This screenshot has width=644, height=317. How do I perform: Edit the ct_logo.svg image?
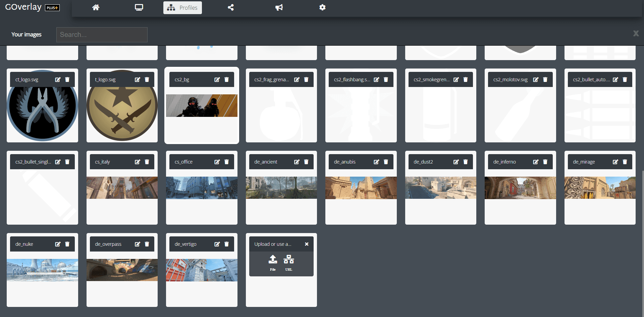(58, 80)
